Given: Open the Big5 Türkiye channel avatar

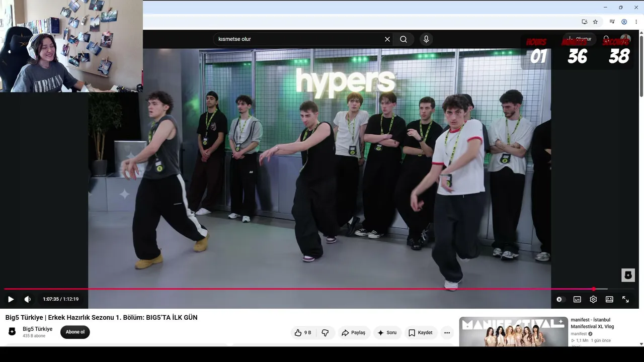Looking at the screenshot, I should pyautogui.click(x=12, y=332).
